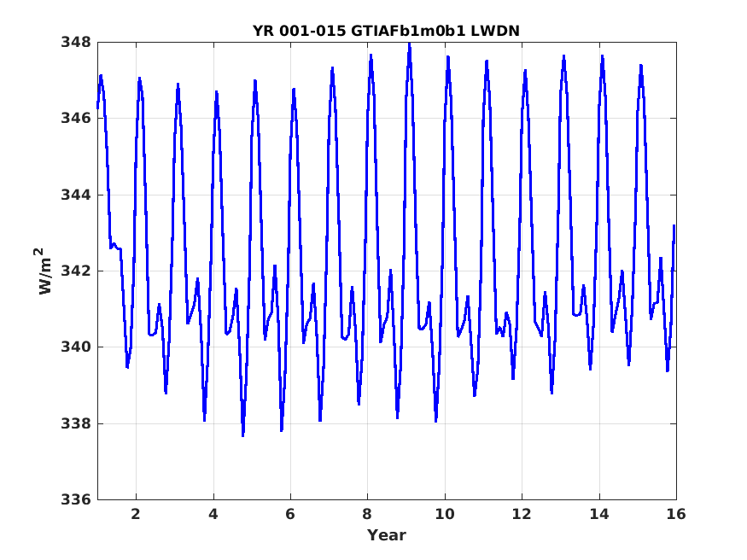Click the plot title YR 001-015 GTIAFb1m0b1 LWDN
747x560 pixels.
[386, 31]
